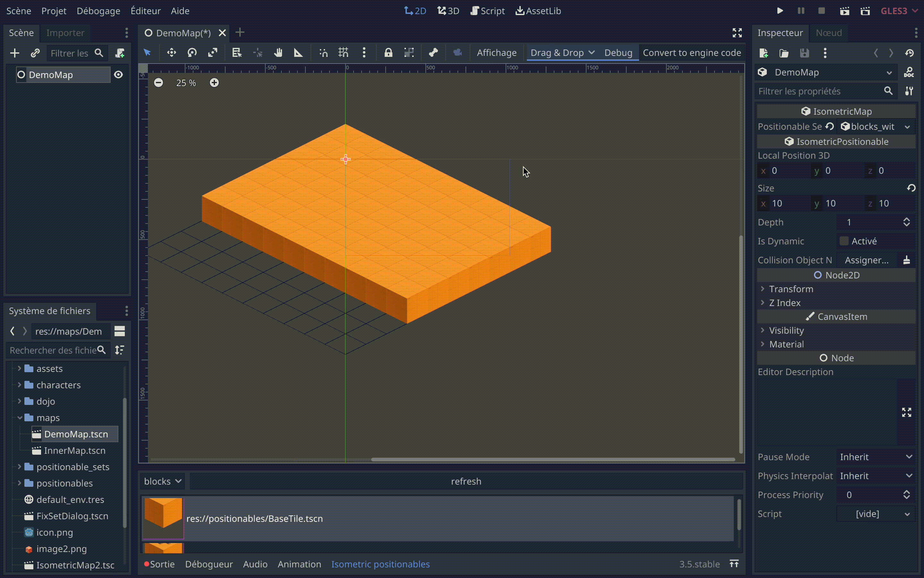The width and height of the screenshot is (924, 578).
Task: Collapse the maps folder
Action: 20,418
